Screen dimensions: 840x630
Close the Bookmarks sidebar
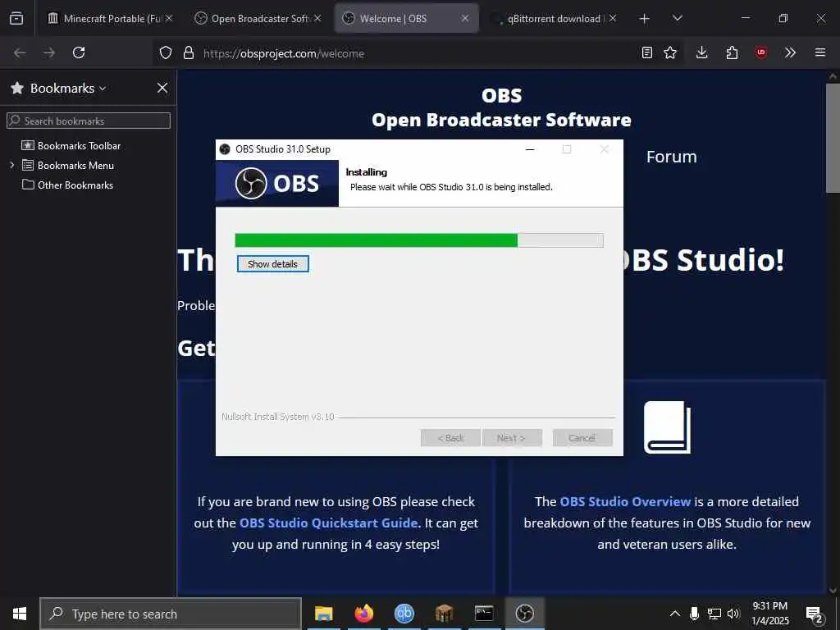162,88
